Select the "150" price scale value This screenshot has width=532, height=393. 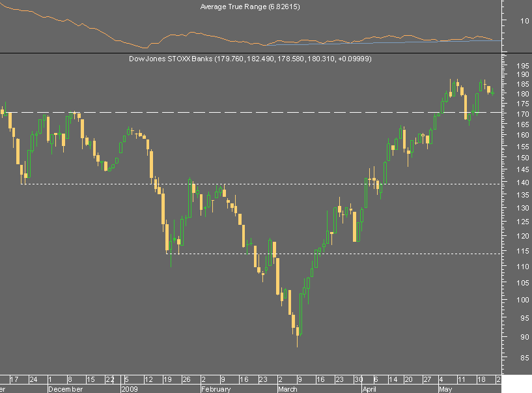[522, 158]
